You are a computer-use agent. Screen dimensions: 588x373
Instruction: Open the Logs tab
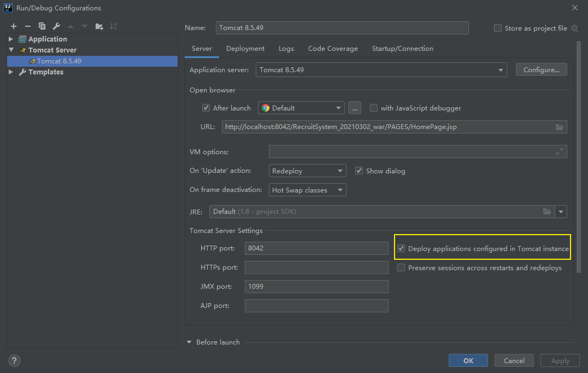(286, 49)
